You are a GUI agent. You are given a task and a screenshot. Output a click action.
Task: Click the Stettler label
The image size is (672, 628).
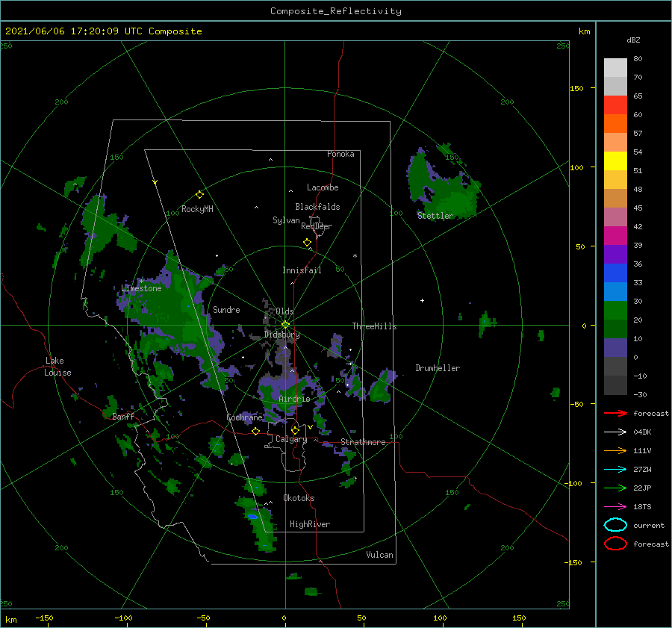[435, 216]
